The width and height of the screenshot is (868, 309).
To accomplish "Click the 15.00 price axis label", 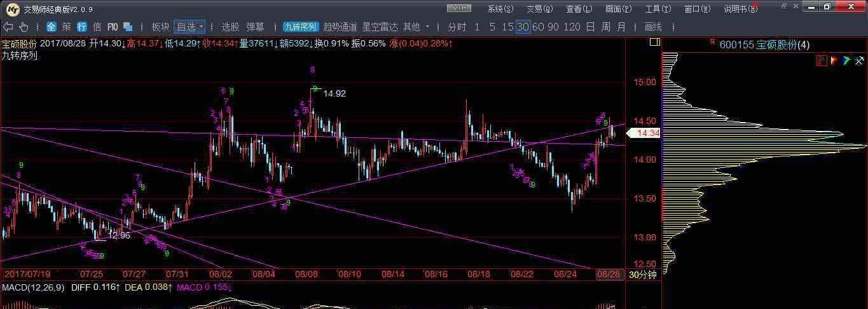I will click(644, 81).
